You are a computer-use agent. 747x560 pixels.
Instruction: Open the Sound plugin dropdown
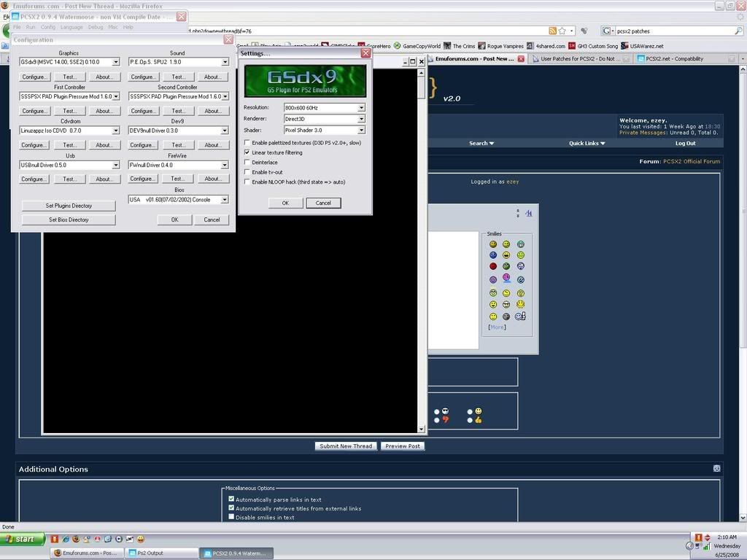pyautogui.click(x=225, y=62)
